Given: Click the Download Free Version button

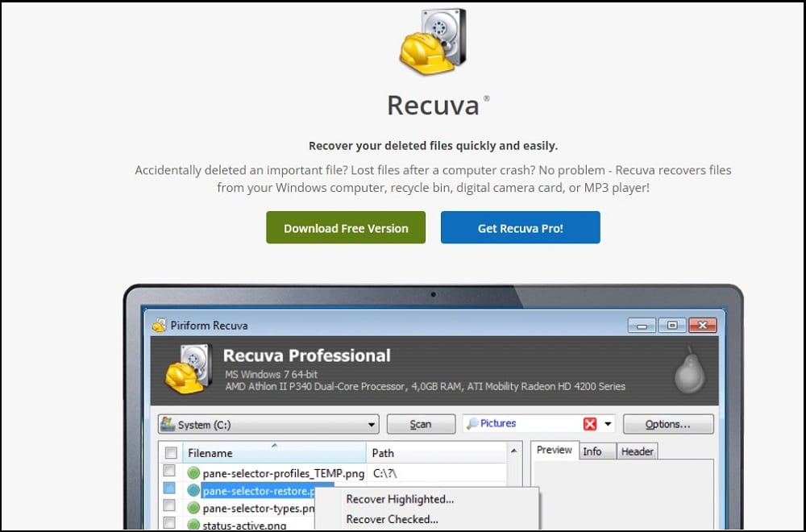Looking at the screenshot, I should coord(346,227).
